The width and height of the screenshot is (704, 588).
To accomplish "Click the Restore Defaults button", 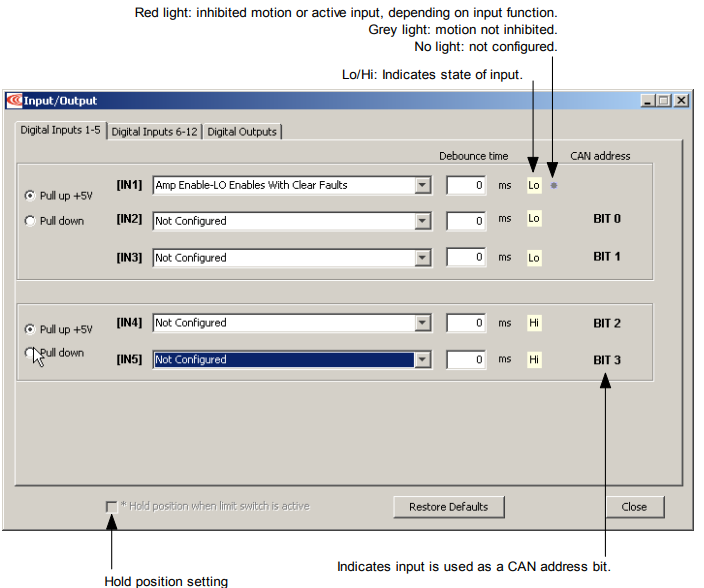I will (x=449, y=507).
